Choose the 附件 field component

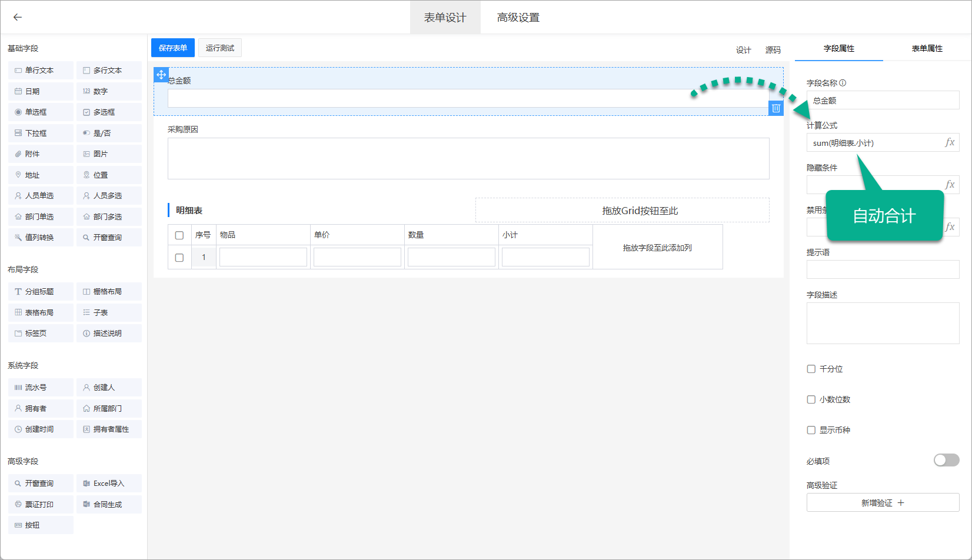41,154
